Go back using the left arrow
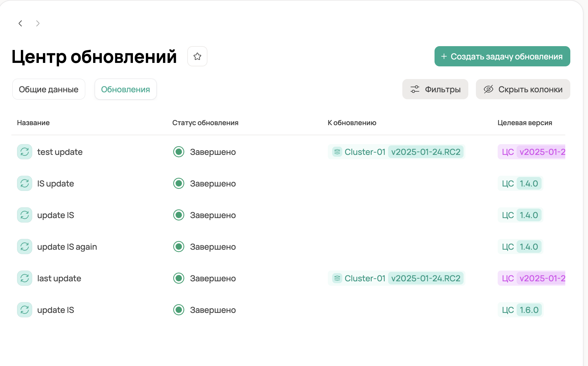 21,23
